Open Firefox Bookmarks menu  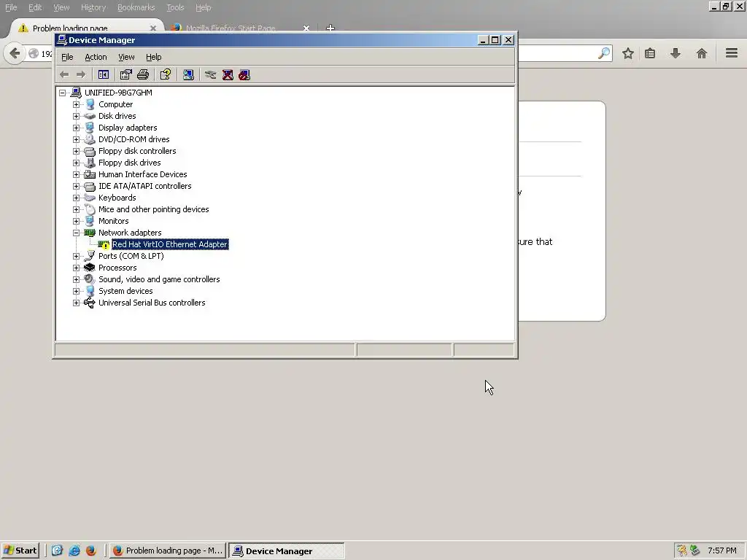coord(136,7)
